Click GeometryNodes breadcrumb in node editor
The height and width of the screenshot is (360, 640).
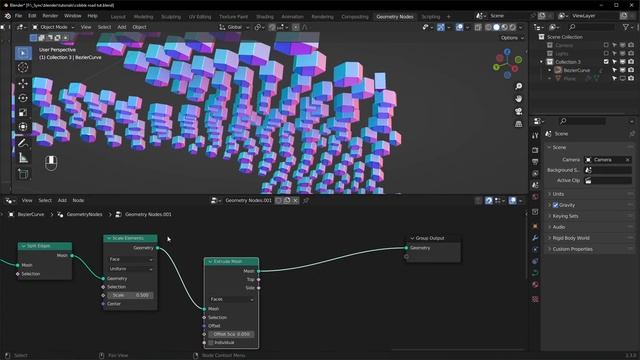(84, 214)
